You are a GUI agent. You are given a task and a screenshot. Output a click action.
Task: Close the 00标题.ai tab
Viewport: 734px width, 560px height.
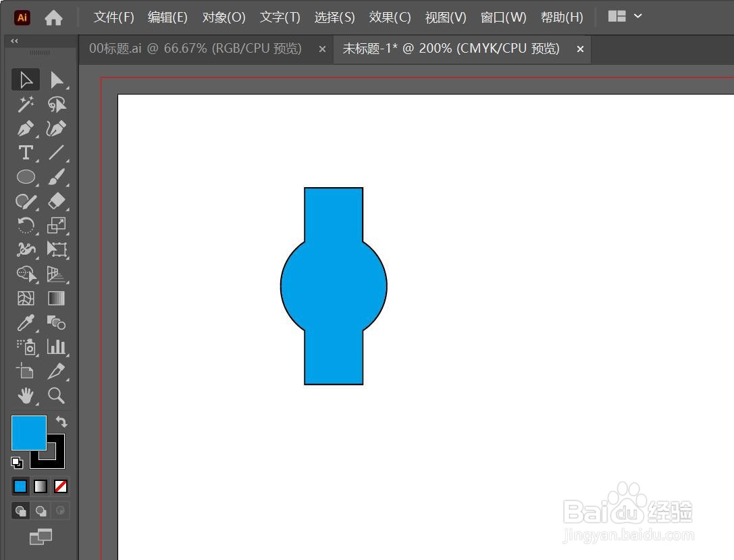(322, 49)
